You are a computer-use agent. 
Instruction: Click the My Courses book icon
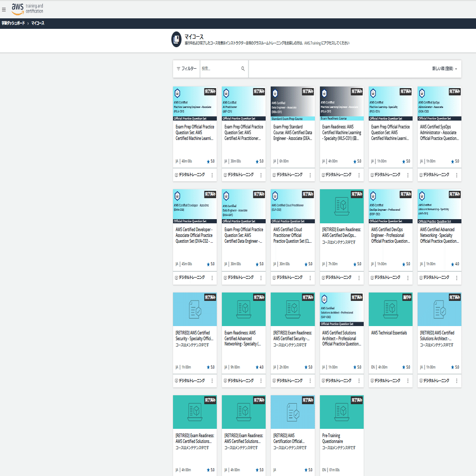176,39
